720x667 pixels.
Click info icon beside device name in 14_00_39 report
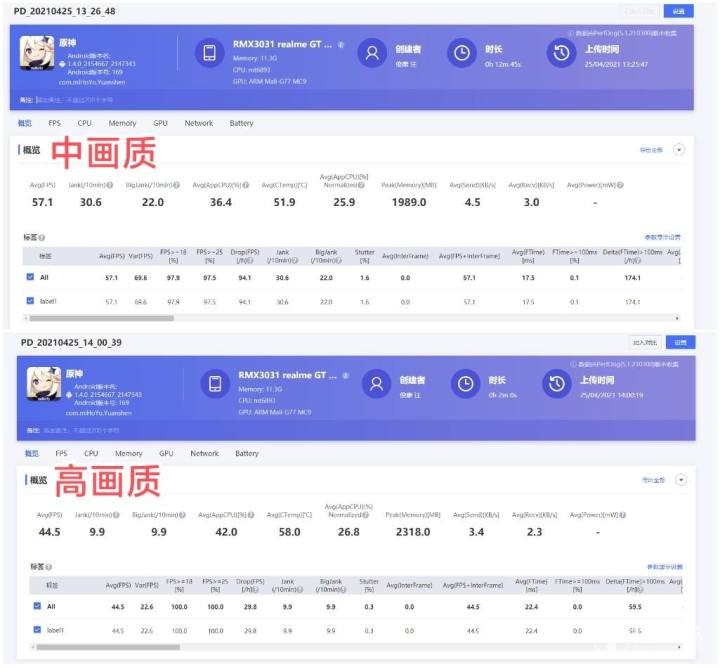click(x=346, y=376)
